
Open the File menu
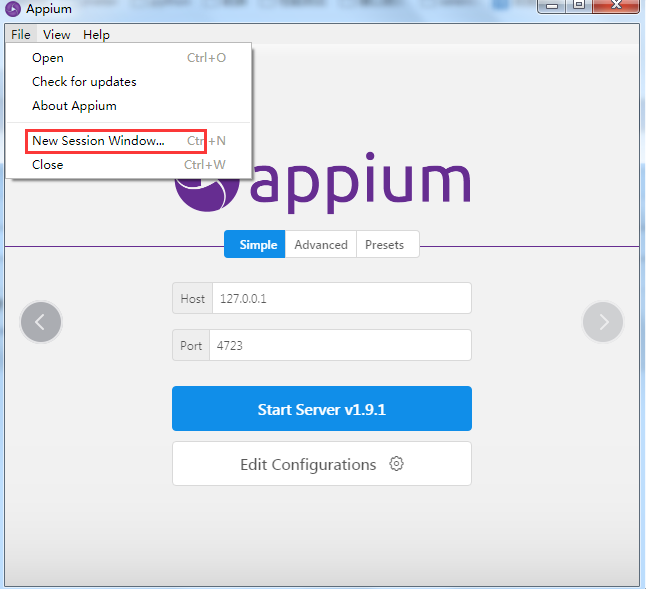coord(21,35)
